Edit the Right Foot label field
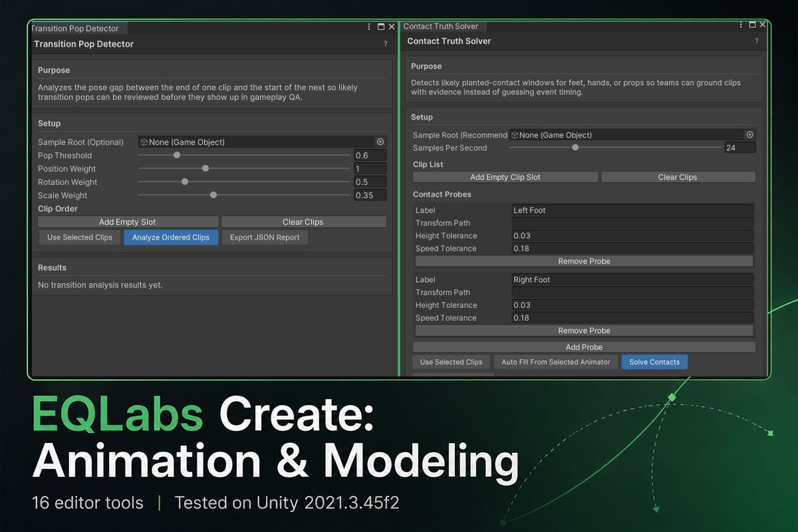 tap(632, 279)
